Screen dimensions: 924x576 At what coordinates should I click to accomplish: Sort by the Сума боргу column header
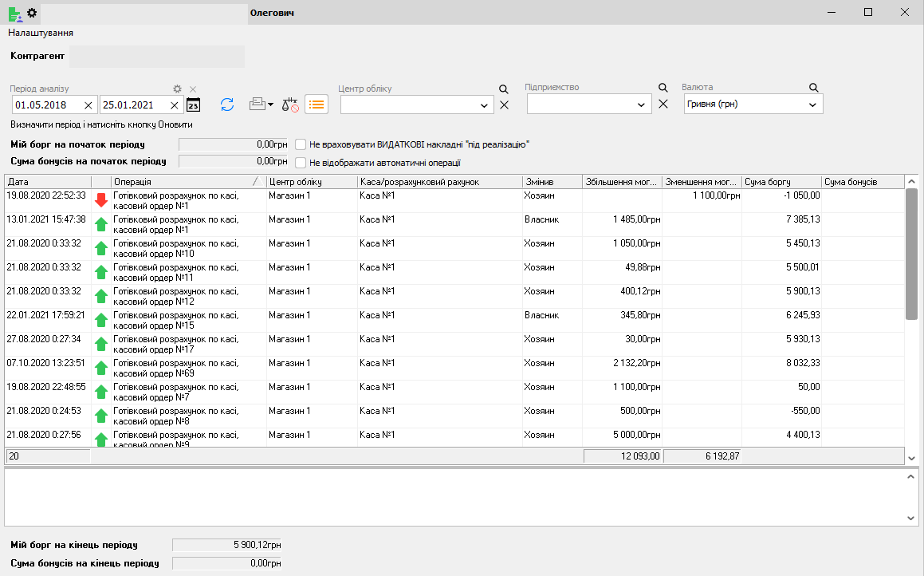[x=781, y=182]
